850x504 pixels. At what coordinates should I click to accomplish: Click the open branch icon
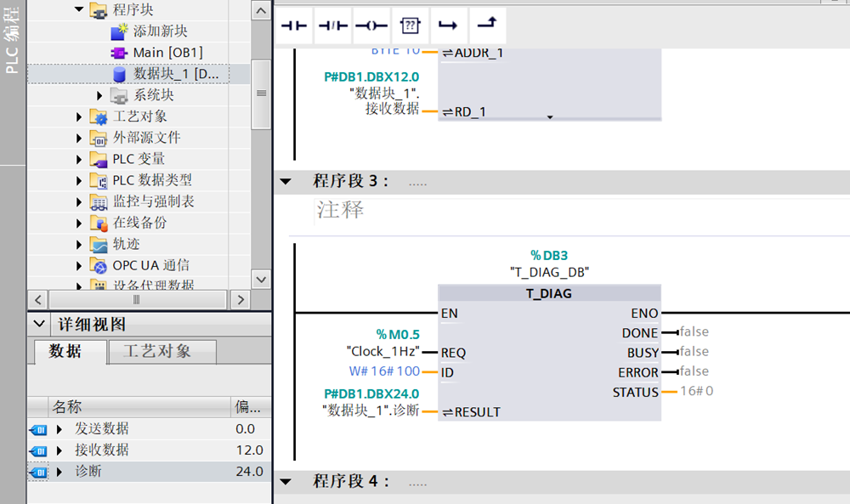coord(448,25)
